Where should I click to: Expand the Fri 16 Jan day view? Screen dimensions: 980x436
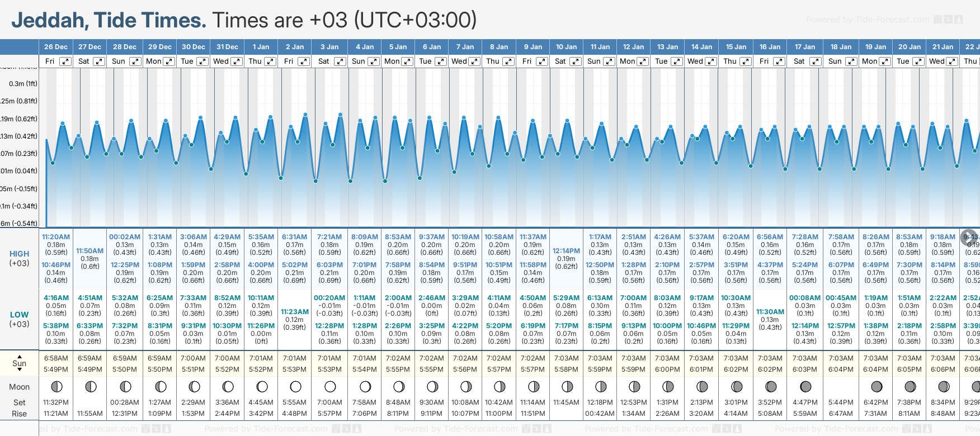point(779,61)
